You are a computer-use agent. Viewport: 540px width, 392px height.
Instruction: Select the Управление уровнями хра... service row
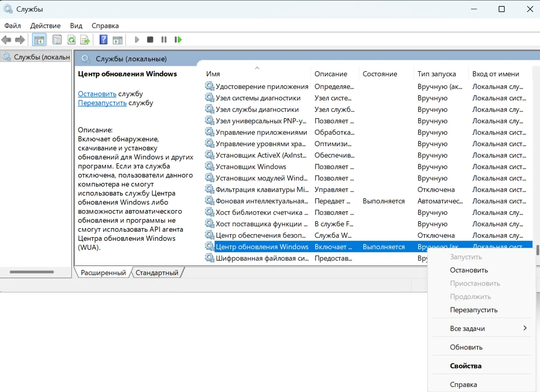[x=368, y=143]
